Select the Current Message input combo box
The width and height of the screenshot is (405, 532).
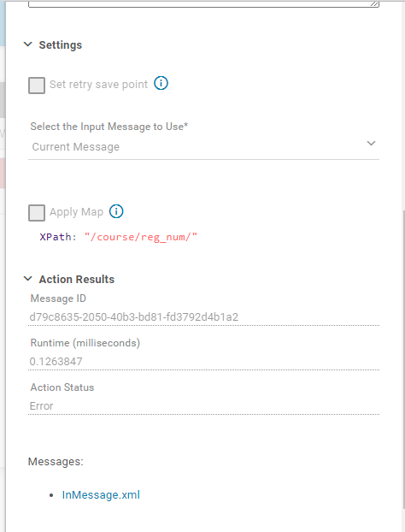[x=203, y=147]
